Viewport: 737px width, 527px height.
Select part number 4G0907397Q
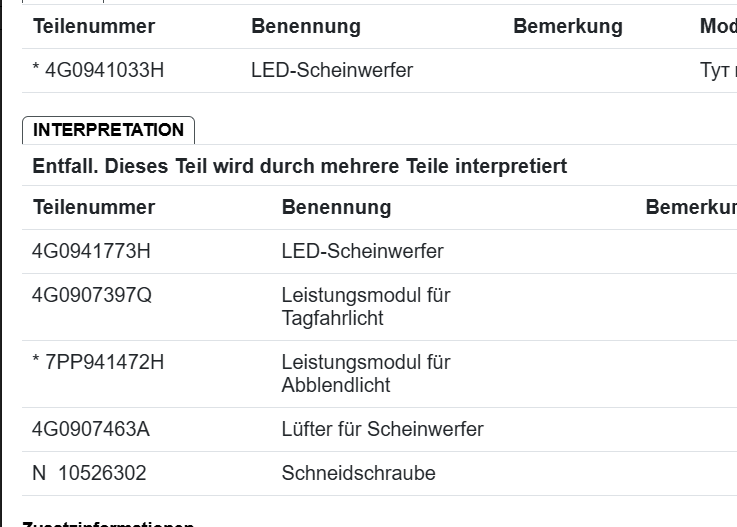point(92,295)
